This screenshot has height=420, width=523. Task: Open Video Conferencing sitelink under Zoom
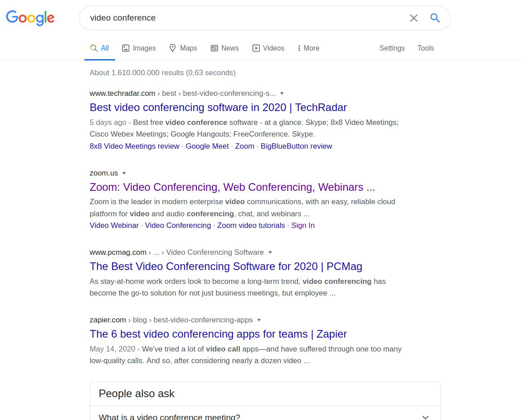pos(178,226)
